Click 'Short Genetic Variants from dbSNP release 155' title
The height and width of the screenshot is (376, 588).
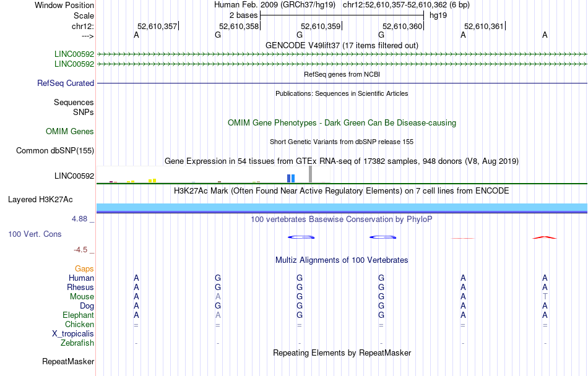coord(342,142)
